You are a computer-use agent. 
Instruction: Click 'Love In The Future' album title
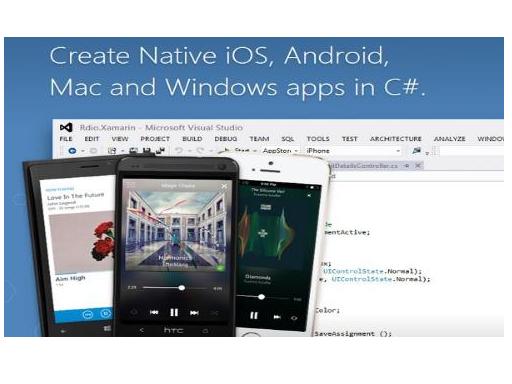76,196
